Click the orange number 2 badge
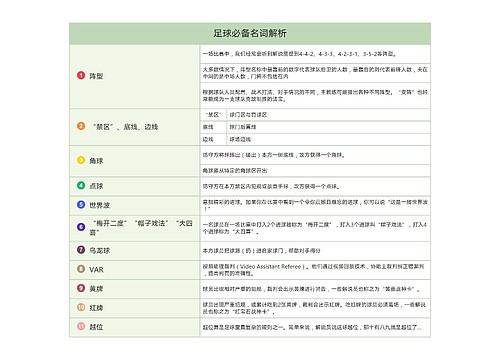The width and height of the screenshot is (500, 360). pos(81,126)
